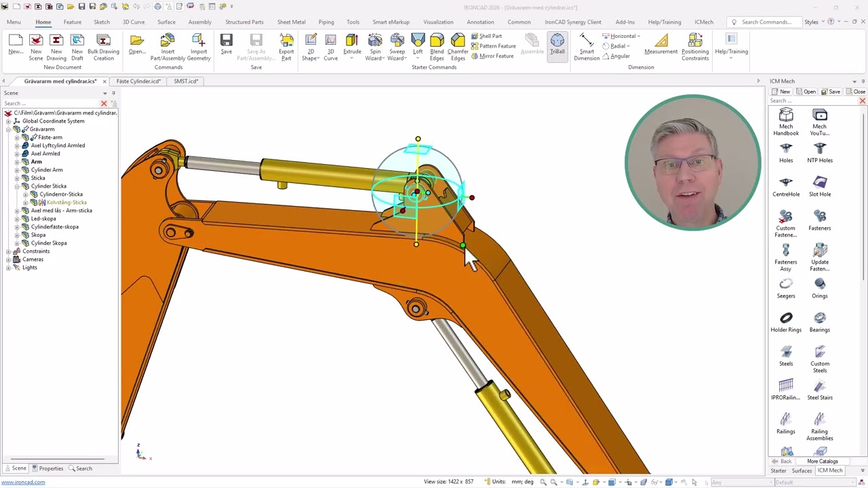Open the Assembly ribbon tab
This screenshot has height=488, width=868.
click(x=199, y=22)
